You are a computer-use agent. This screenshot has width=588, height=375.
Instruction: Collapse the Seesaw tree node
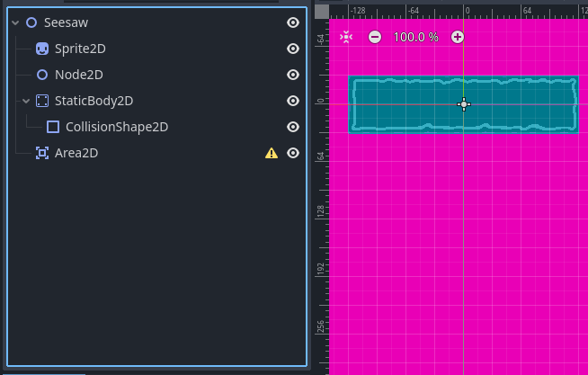15,22
